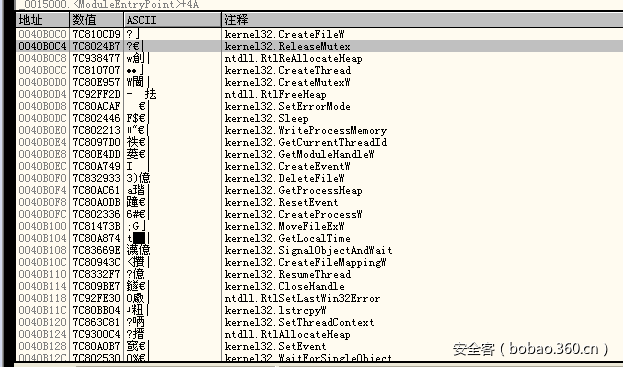Click value 7C9300C4

(x=96, y=334)
